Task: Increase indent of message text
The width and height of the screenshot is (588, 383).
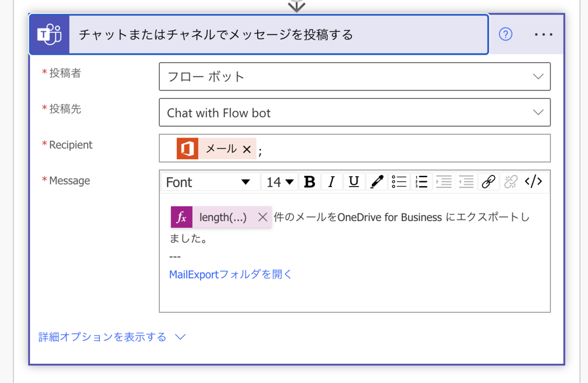Action: [x=443, y=182]
